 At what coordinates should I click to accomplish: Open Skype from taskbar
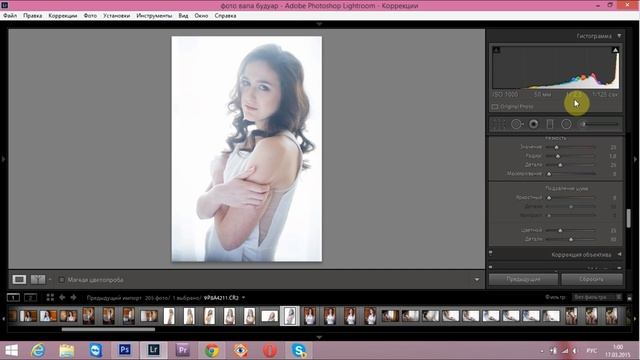[x=299, y=351]
